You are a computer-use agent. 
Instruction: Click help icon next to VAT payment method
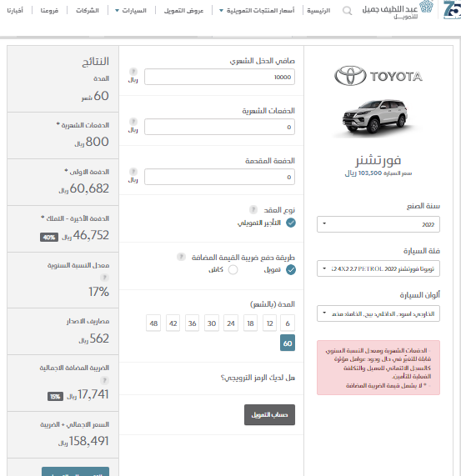(181, 257)
